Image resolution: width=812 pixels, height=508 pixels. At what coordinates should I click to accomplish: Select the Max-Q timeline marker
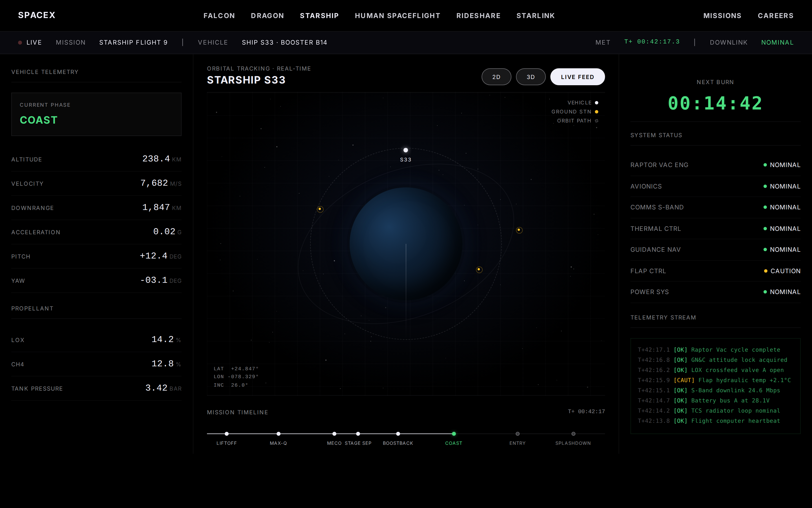tap(279, 434)
